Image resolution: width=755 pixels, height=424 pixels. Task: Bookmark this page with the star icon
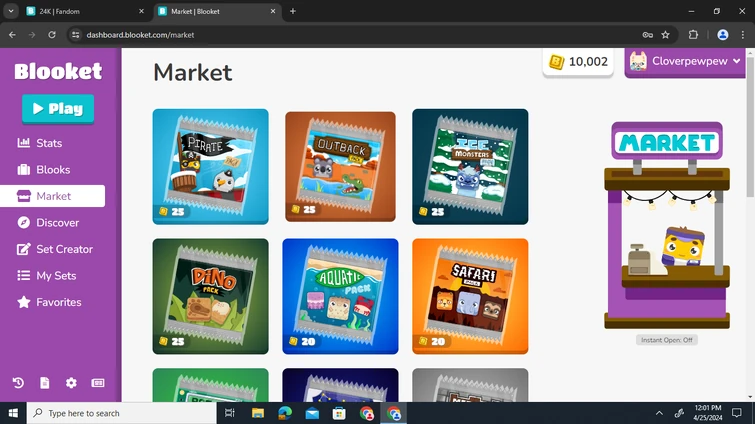[665, 35]
